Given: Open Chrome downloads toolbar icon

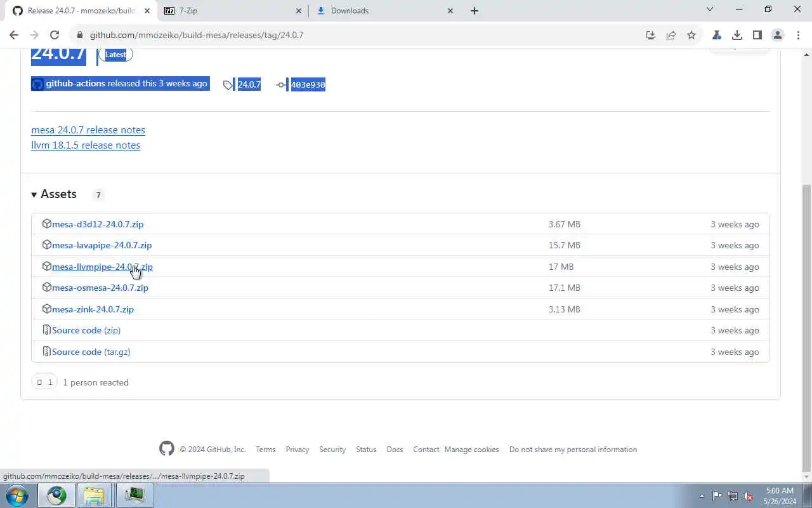Looking at the screenshot, I should [737, 35].
